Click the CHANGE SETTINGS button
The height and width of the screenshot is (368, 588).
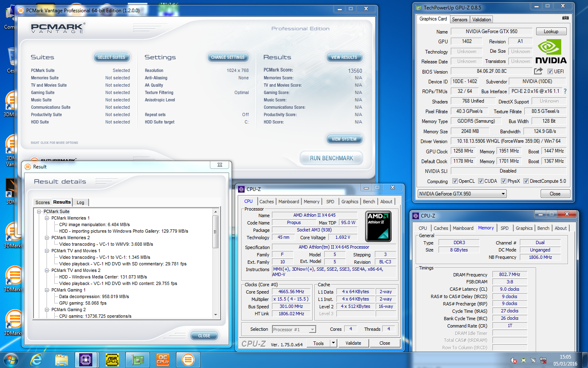pyautogui.click(x=227, y=57)
